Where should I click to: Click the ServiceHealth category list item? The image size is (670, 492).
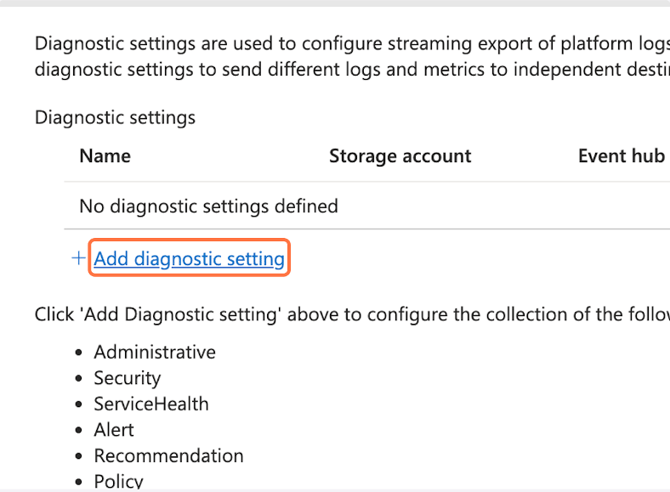click(x=151, y=404)
